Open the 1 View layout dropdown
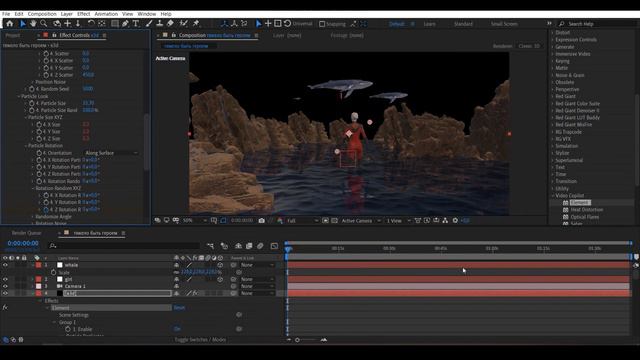This screenshot has height=360, width=640. click(x=398, y=220)
